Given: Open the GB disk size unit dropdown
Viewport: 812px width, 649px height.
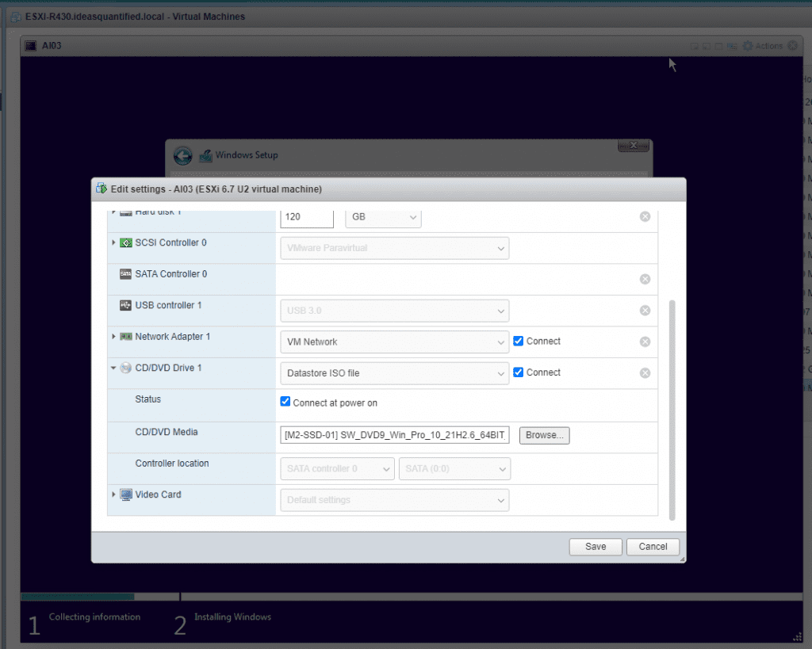Looking at the screenshot, I should point(383,217).
